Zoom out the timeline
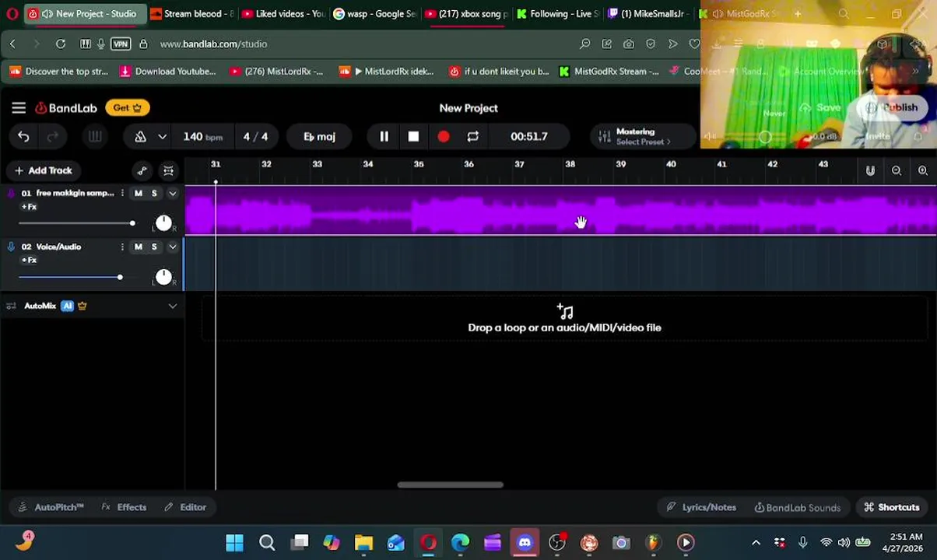Screen dimensions: 937x560 [897, 171]
